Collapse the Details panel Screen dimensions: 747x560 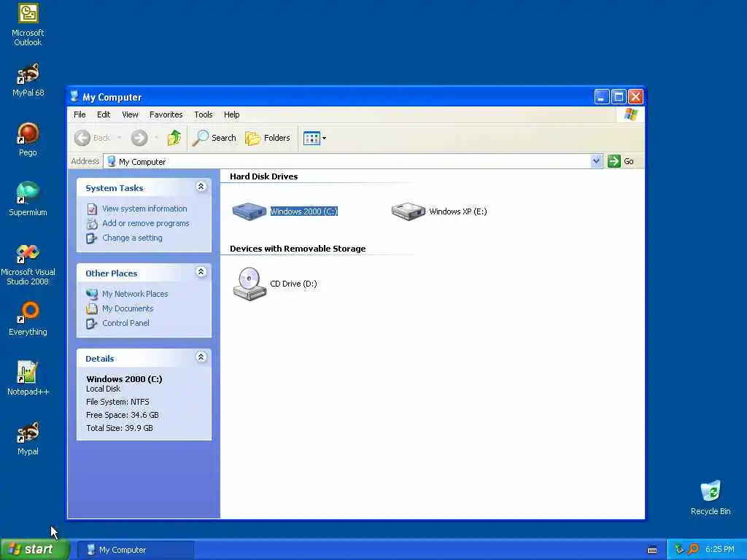201,357
